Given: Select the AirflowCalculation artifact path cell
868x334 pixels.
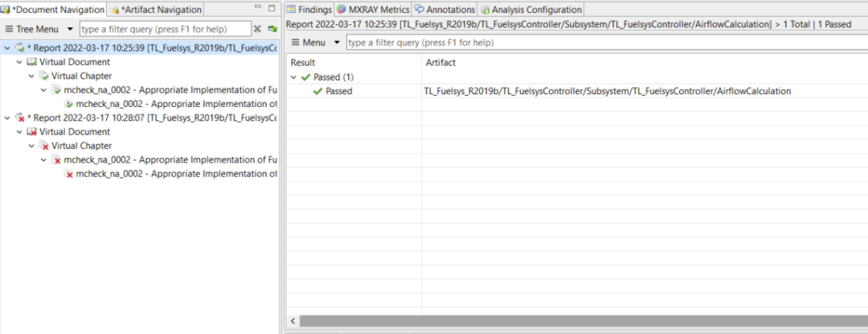Looking at the screenshot, I should (608, 92).
